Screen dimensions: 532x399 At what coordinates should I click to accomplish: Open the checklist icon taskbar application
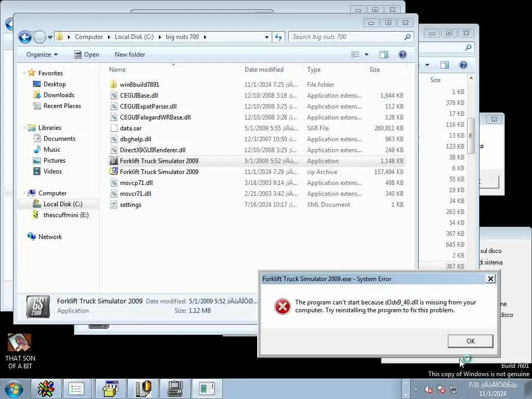click(76, 389)
